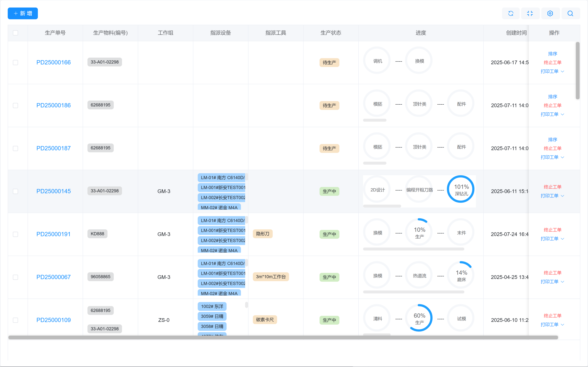Viewport: 588px width, 367px height.
Task: Open the column settings icon
Action: pyautogui.click(x=550, y=13)
